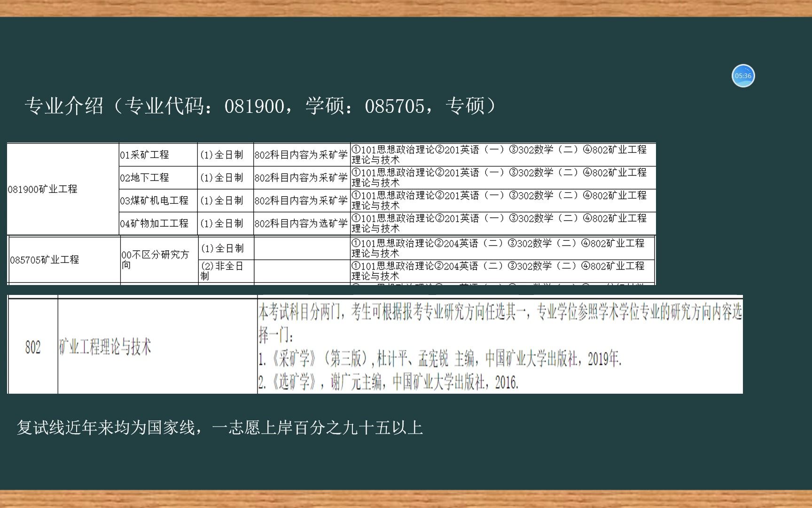Image resolution: width=812 pixels, height=508 pixels.
Task: Click '802科目内容为采矿学' in 02地下工程 row
Action: click(x=302, y=178)
